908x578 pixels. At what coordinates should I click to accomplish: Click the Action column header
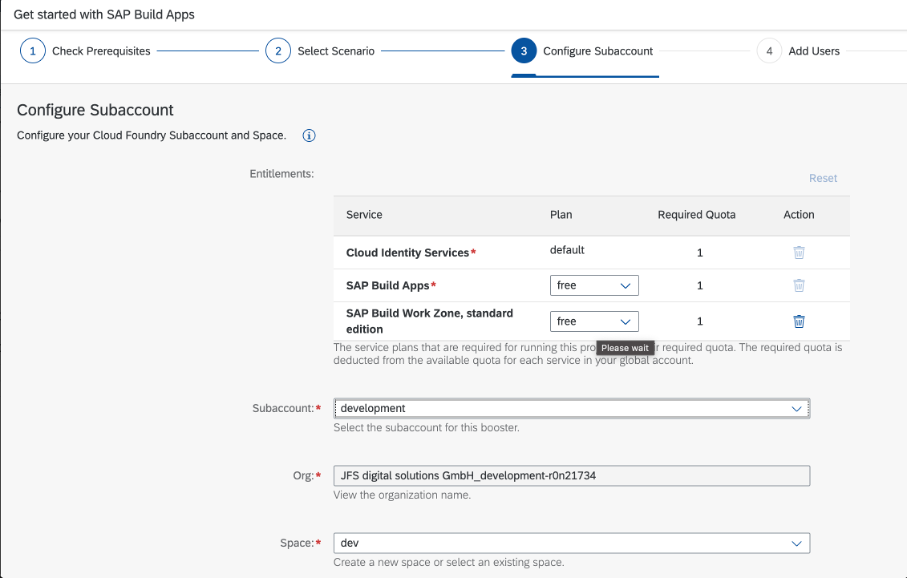799,215
